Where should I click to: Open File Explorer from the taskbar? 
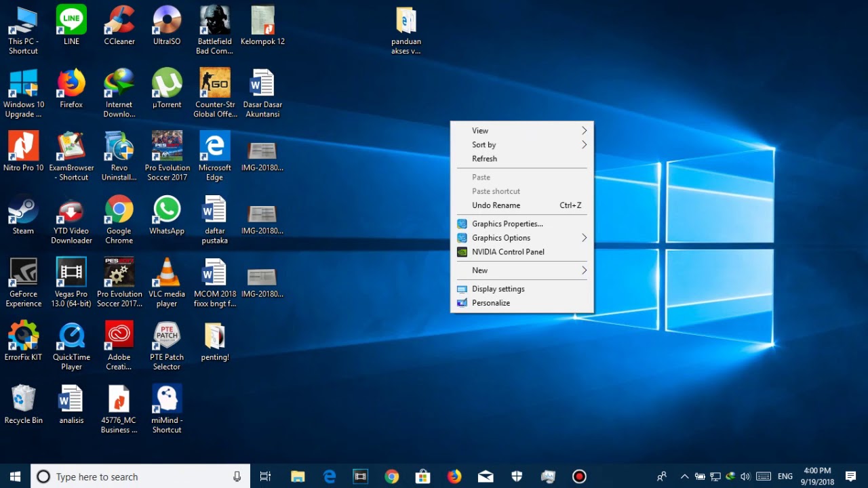click(x=298, y=476)
